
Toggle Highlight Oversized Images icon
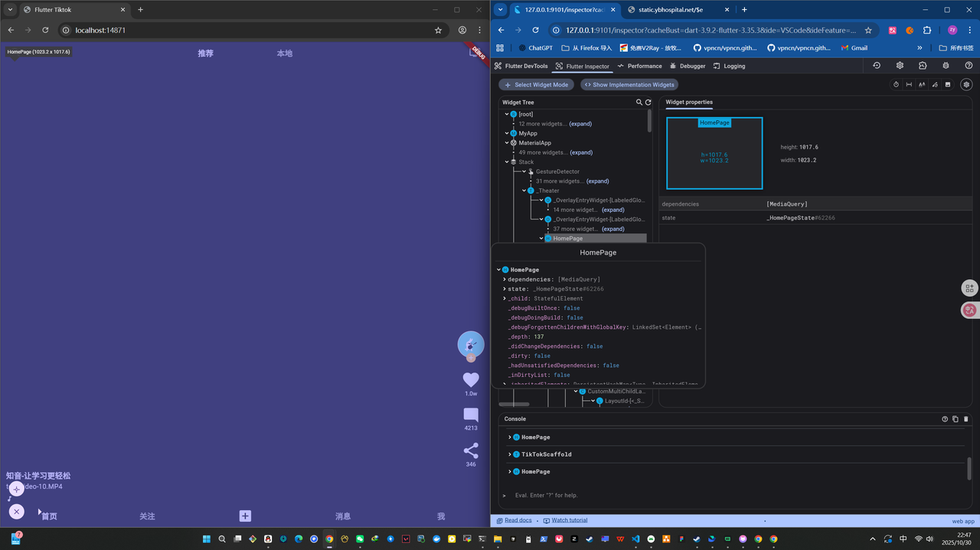(948, 85)
